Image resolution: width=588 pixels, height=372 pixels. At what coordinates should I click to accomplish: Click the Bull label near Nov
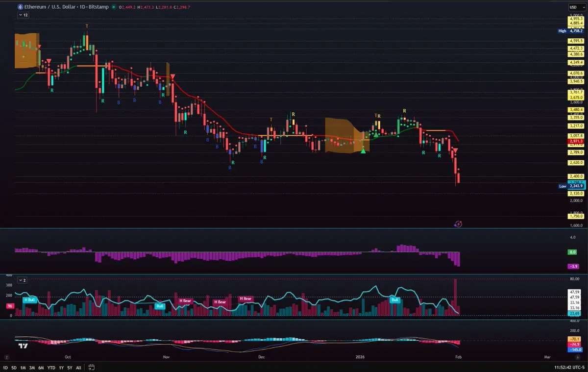click(160, 306)
